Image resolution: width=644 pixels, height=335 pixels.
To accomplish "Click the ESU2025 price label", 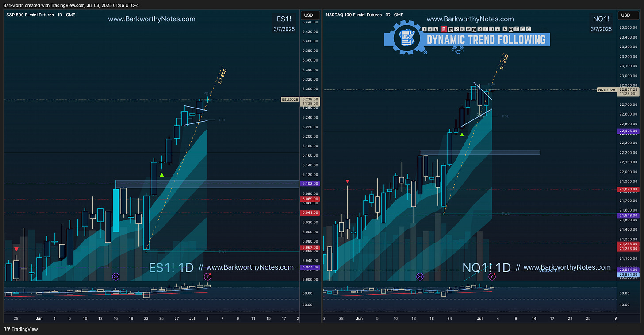I will coord(290,100).
